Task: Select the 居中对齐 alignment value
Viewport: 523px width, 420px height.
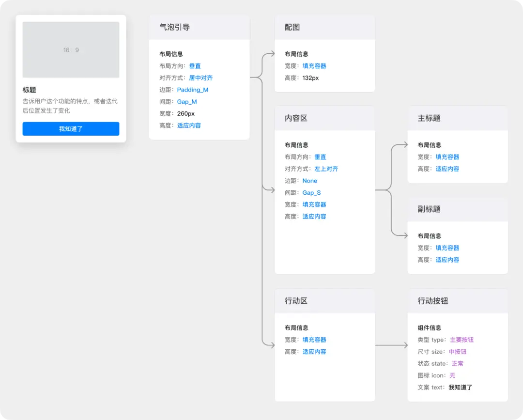Action: click(201, 78)
